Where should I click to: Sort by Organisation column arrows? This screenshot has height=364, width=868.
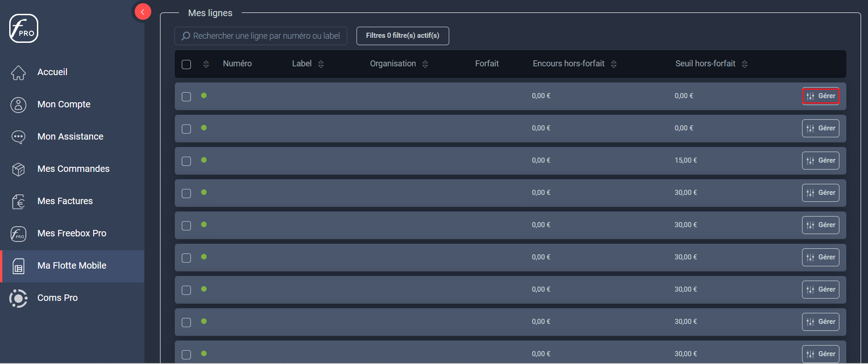pos(425,64)
